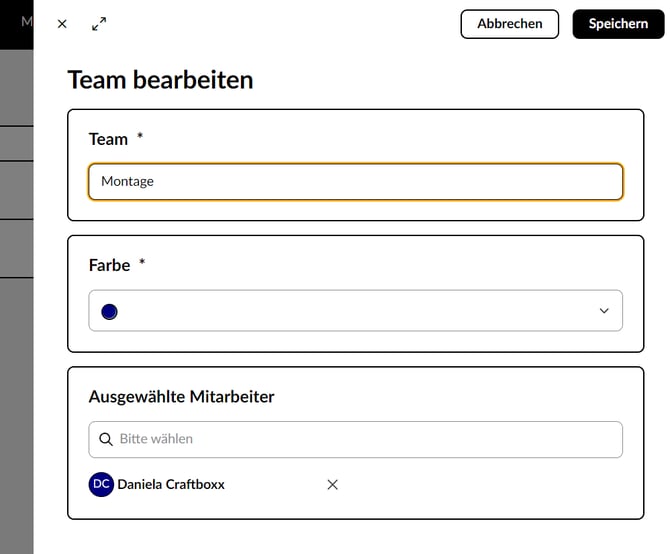Save the team with Speichern
670x554 pixels.
(618, 24)
